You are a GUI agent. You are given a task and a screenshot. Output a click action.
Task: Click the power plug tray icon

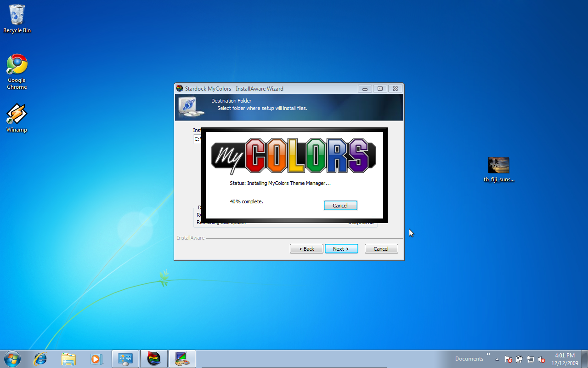click(520, 359)
